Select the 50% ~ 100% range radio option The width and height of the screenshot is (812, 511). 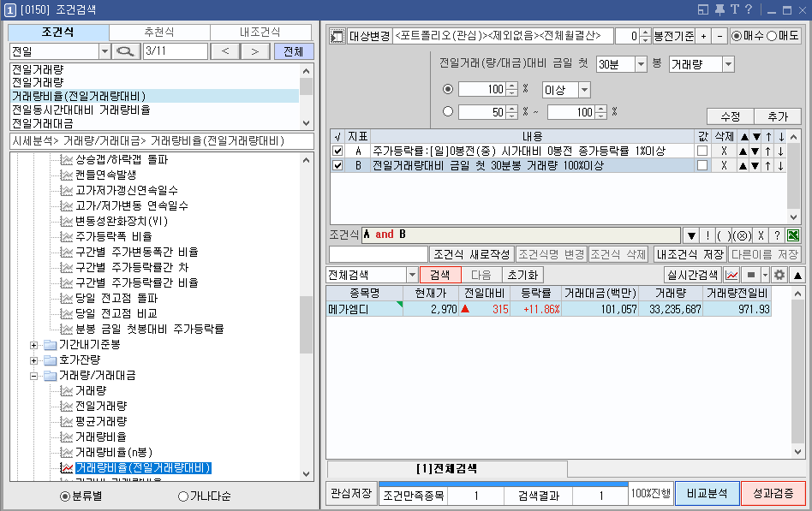coord(448,111)
